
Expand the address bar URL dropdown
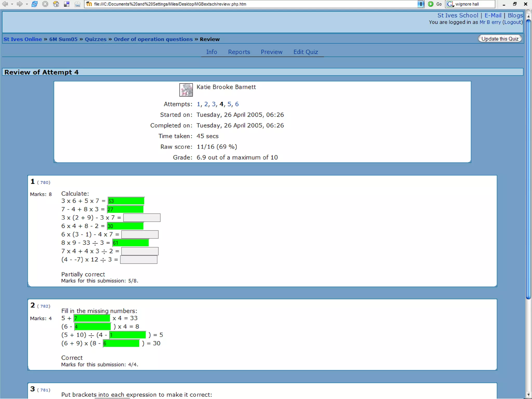(421, 4)
